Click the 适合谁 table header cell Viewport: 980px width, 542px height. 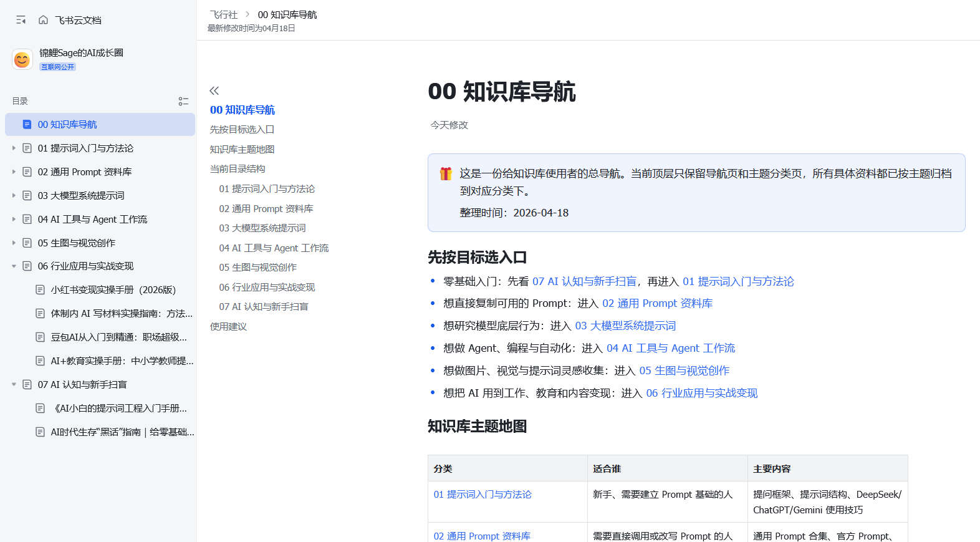coord(668,468)
